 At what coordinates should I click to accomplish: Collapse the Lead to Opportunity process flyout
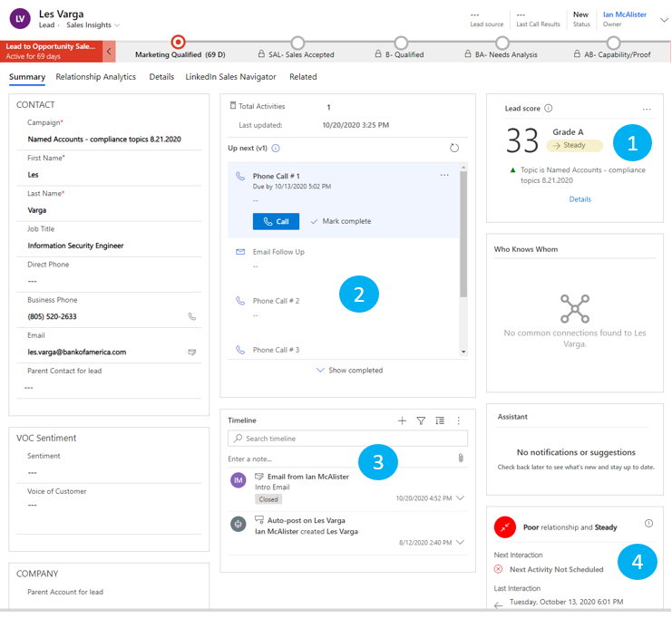109,52
